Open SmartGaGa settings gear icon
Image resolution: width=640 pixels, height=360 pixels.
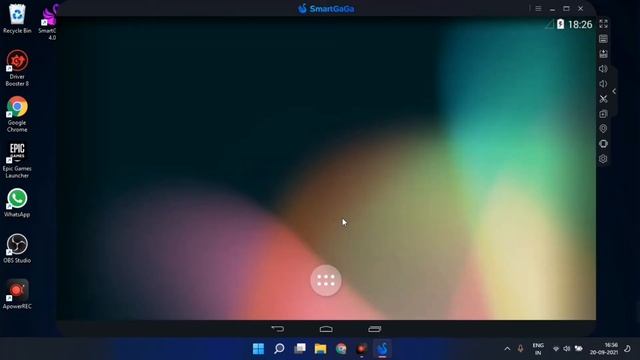click(x=603, y=159)
